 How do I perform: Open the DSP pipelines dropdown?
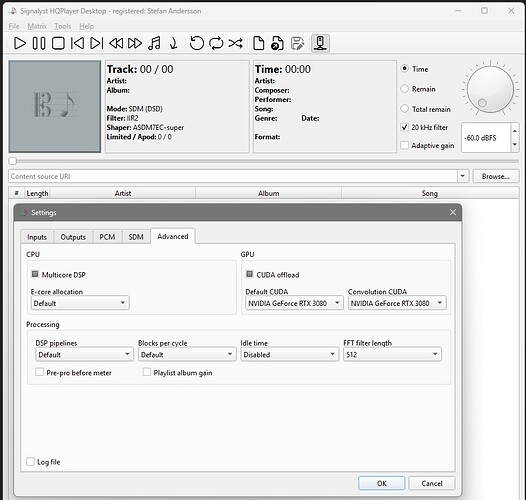point(85,354)
